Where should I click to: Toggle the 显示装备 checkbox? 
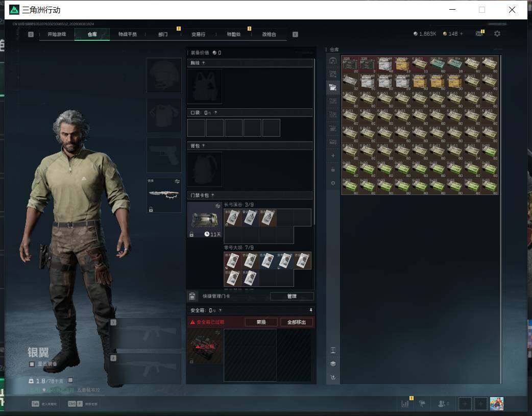[x=32, y=364]
